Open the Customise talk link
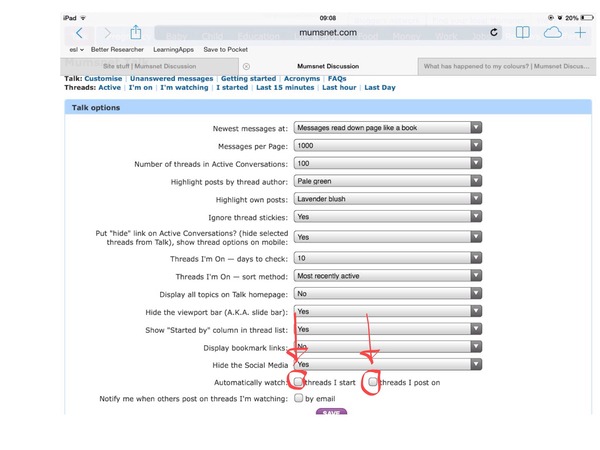 (103, 78)
